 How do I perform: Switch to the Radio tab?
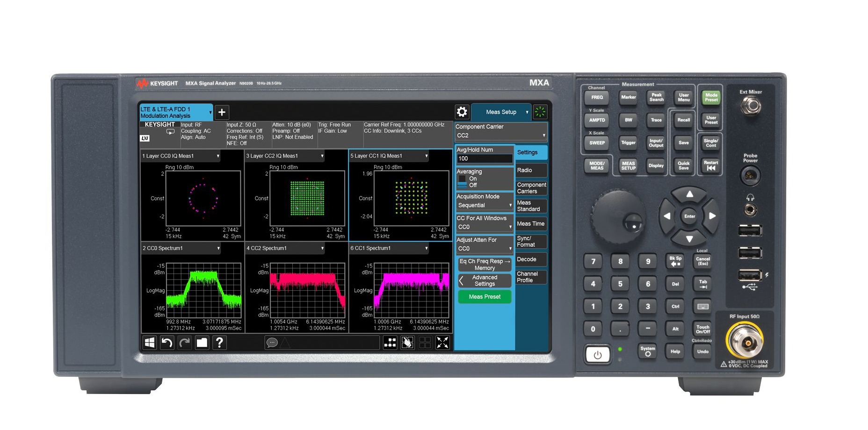[x=531, y=171]
